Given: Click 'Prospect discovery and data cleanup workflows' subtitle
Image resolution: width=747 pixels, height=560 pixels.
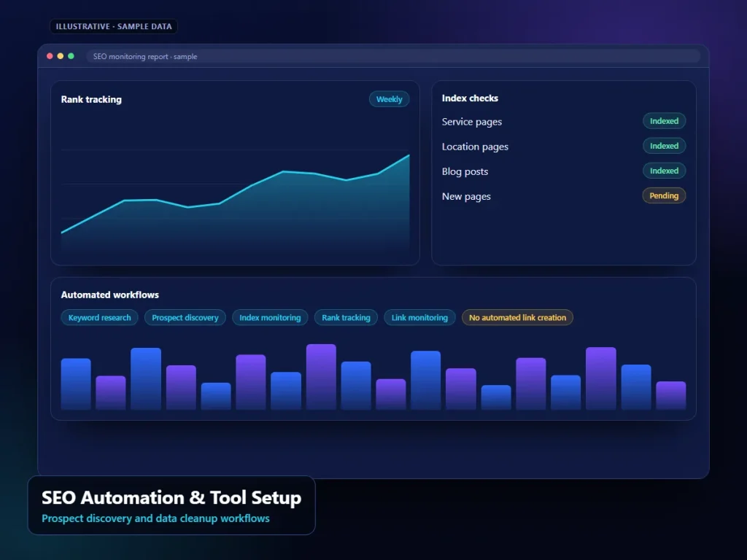Looking at the screenshot, I should 156,518.
